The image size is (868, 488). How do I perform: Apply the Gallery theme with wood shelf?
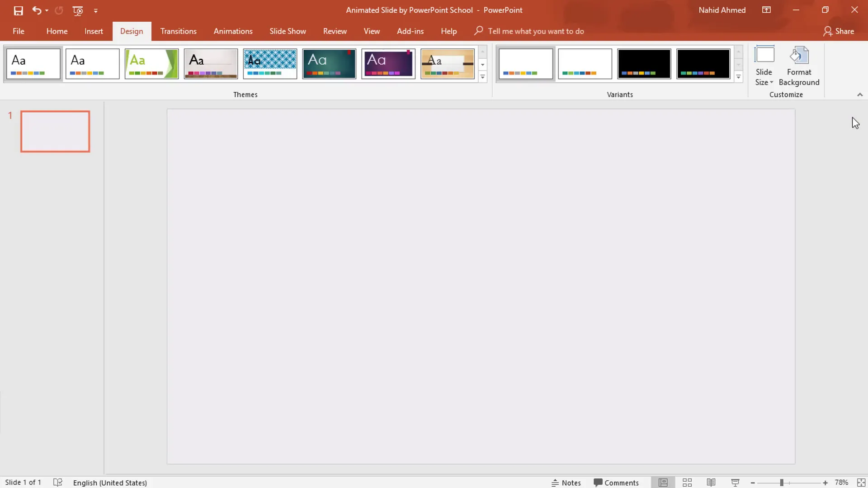point(211,64)
